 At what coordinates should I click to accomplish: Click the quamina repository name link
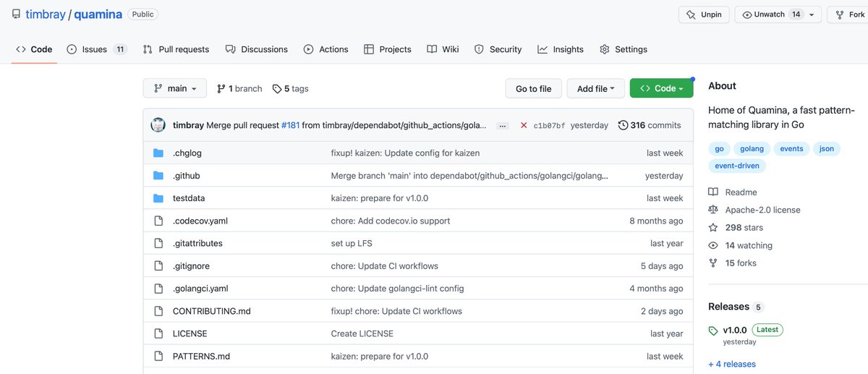point(98,14)
